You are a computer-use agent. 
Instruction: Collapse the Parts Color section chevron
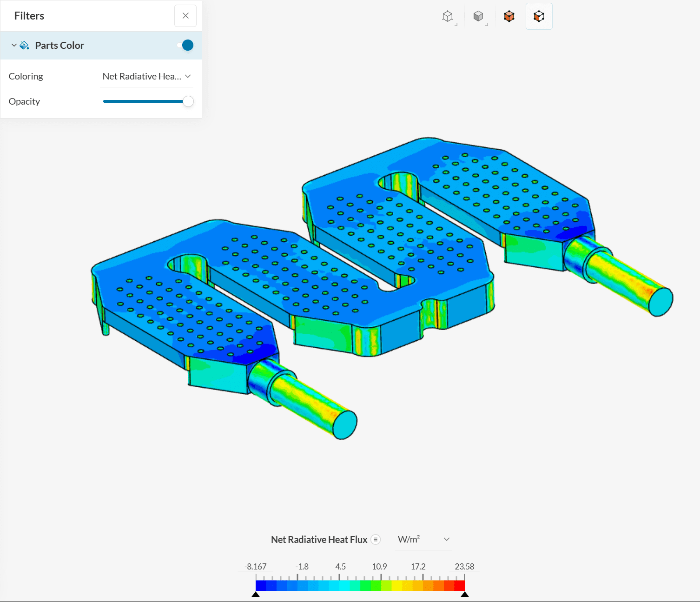14,46
